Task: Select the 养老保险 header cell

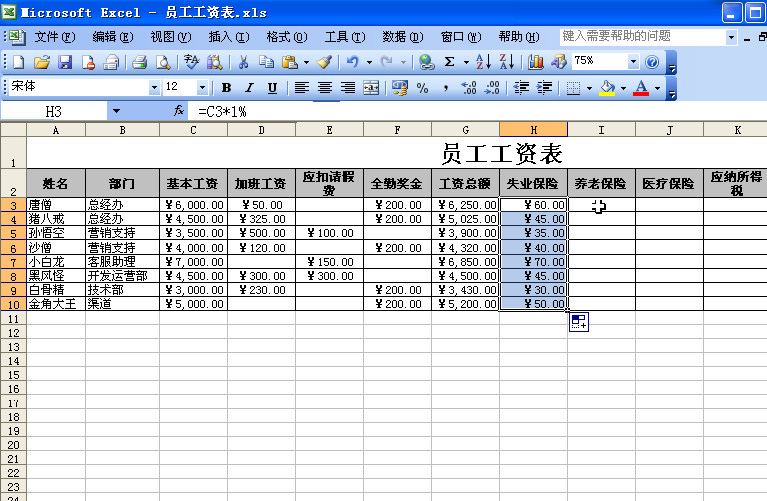Action: 601,183
